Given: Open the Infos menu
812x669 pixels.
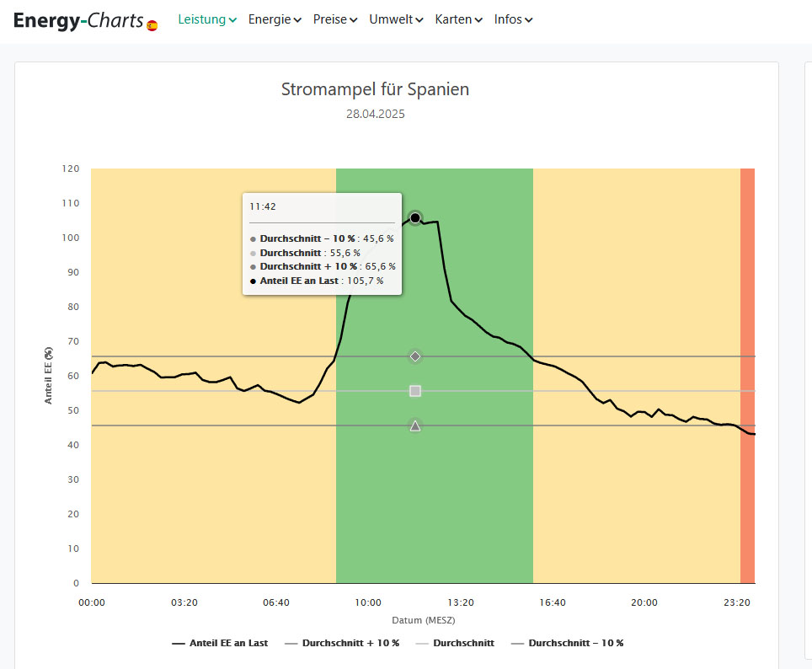Looking at the screenshot, I should 513,19.
